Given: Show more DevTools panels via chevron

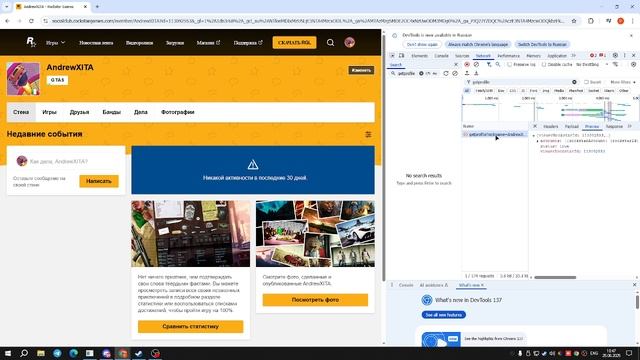Looking at the screenshot, I should click(x=573, y=56).
